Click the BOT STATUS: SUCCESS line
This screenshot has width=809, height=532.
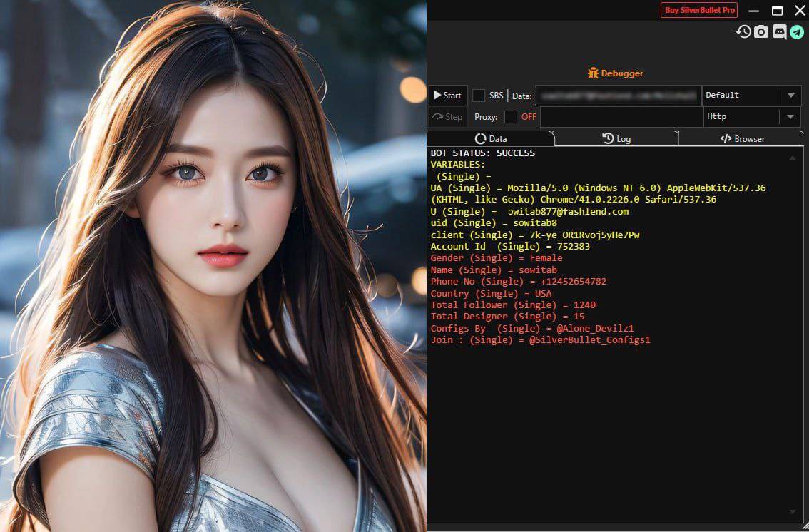[483, 153]
